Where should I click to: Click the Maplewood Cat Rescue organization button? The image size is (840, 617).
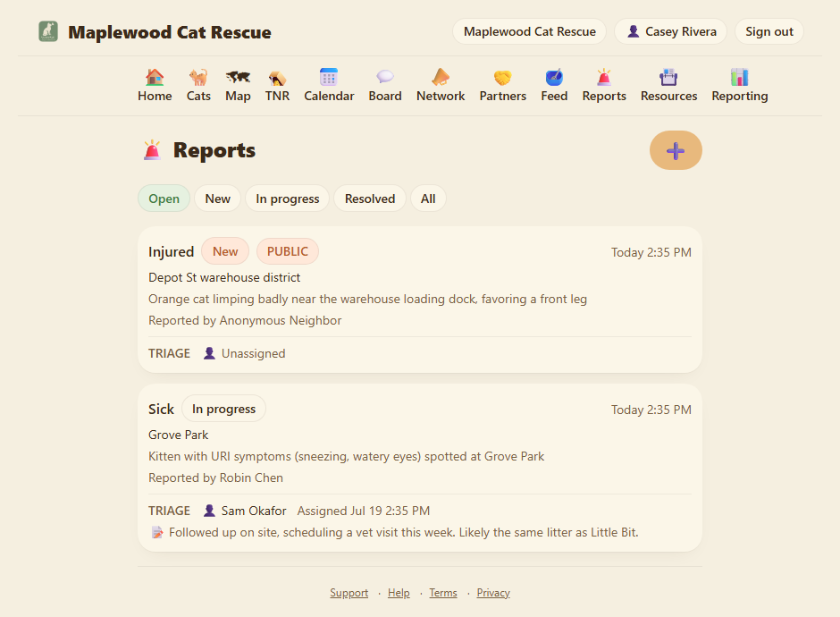529,31
